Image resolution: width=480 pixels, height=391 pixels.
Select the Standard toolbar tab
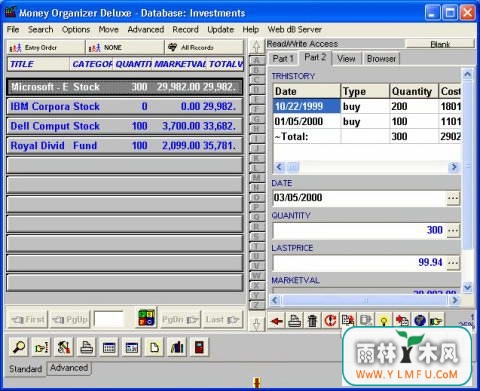(26, 369)
